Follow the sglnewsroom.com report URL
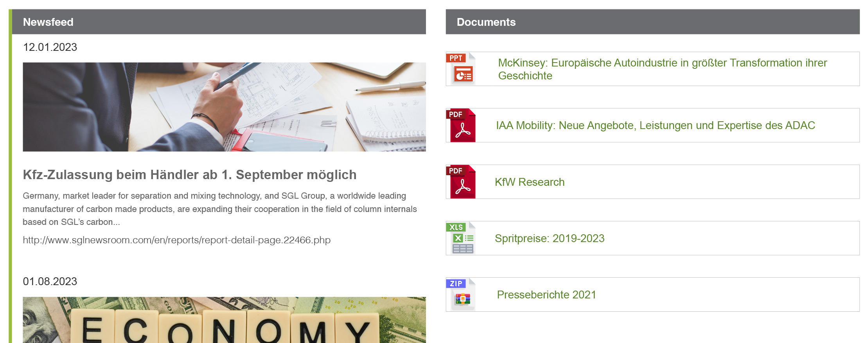The height and width of the screenshot is (343, 868). [x=176, y=240]
